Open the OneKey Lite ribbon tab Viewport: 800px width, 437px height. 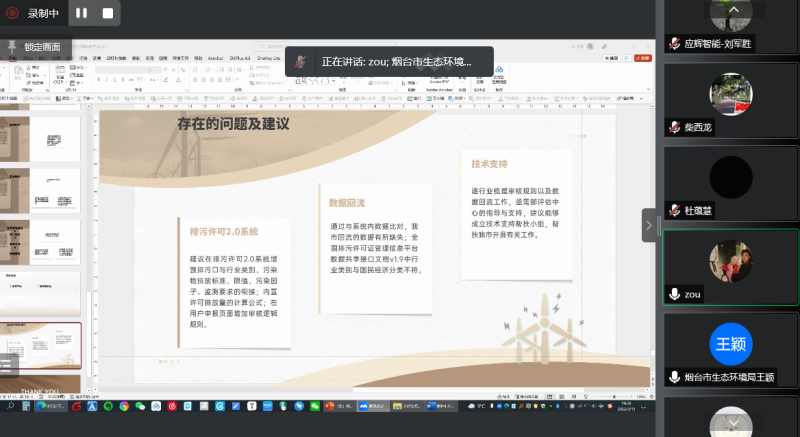[268, 58]
